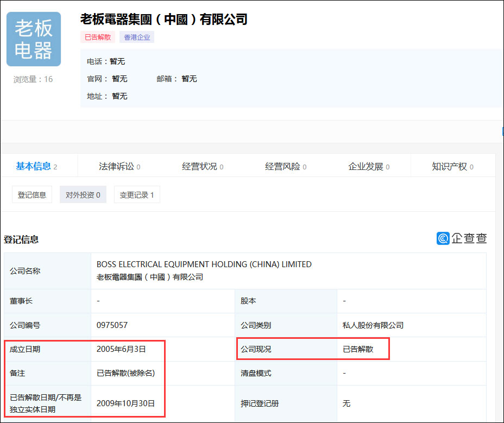The height and width of the screenshot is (423, 504).
Task: Click the 浏览量：16 view count
Action: pyautogui.click(x=33, y=79)
